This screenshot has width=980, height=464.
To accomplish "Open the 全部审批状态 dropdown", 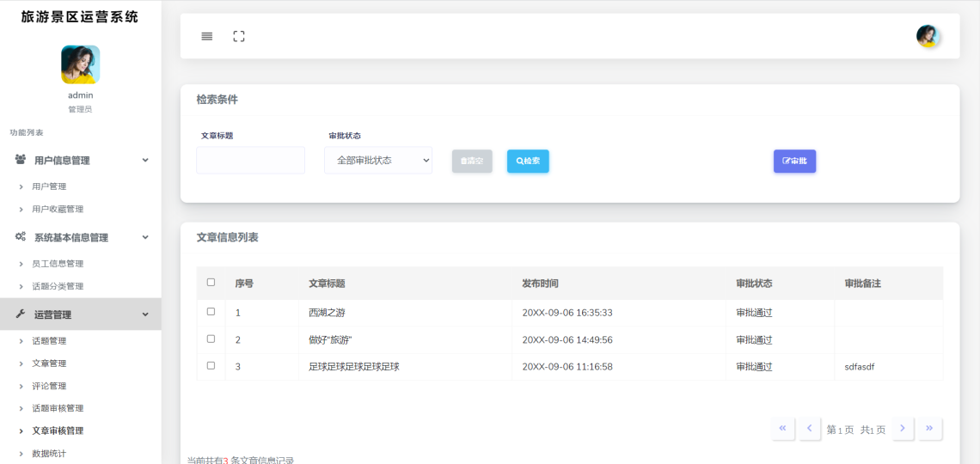I will 378,161.
